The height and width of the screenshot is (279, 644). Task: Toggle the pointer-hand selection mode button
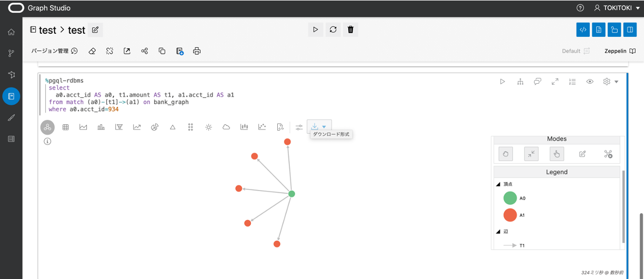click(x=557, y=154)
